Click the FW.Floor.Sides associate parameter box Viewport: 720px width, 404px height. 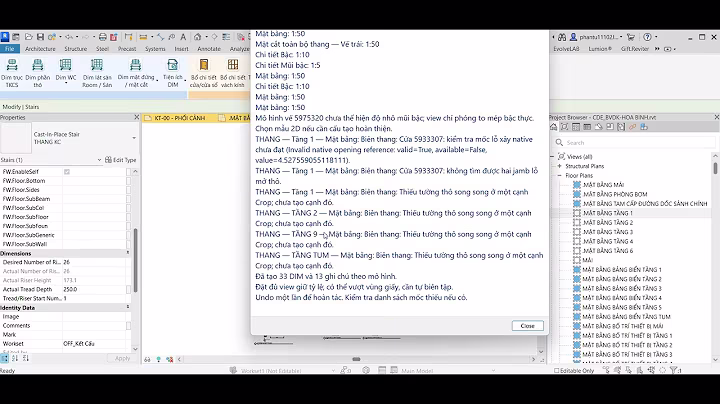[129, 190]
